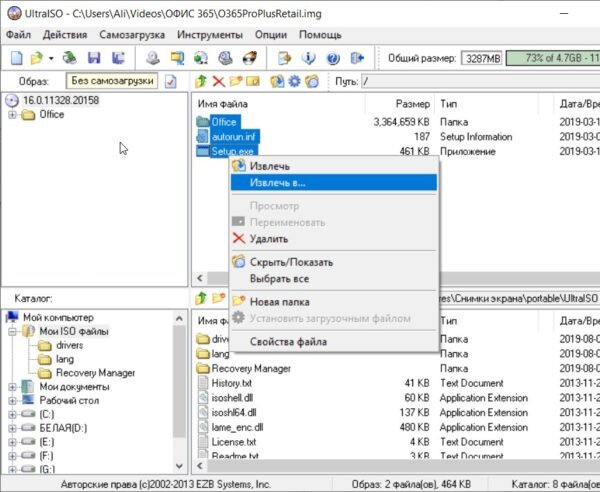Expand the (E:) drive node
600x492 pixels.
tap(12, 442)
